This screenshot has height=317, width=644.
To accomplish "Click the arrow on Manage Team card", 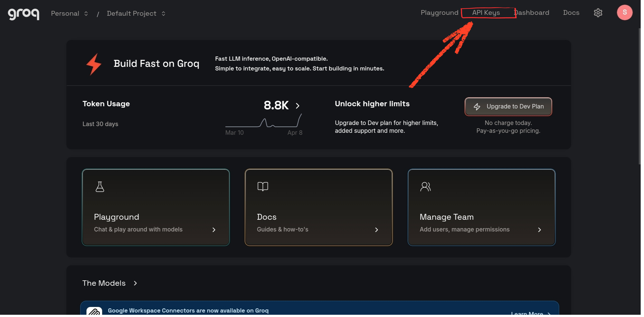I will [x=539, y=230].
